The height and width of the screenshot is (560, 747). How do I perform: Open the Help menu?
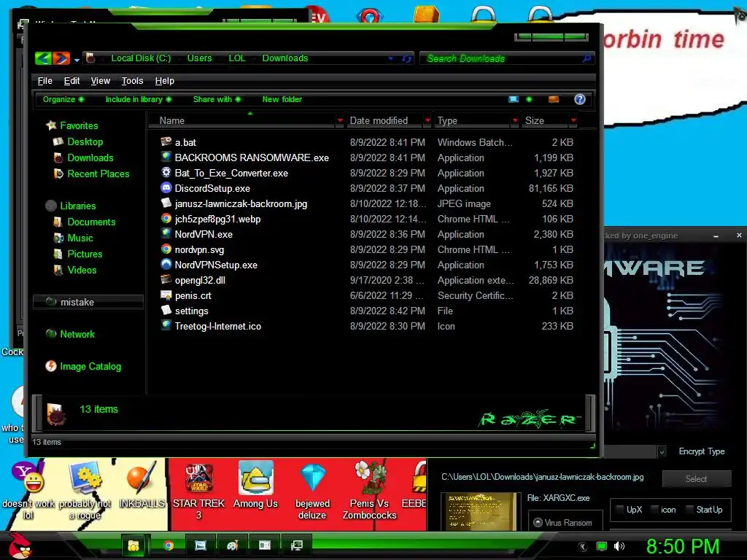click(164, 81)
